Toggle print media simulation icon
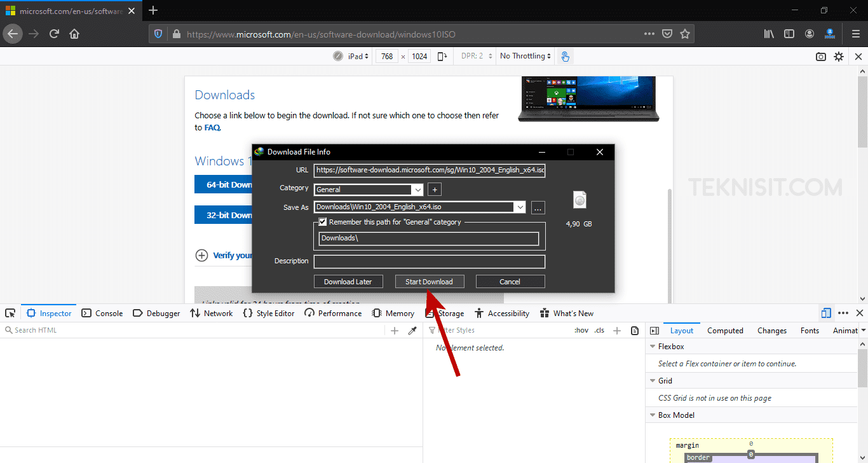Image resolution: width=868 pixels, height=463 pixels. [635, 331]
